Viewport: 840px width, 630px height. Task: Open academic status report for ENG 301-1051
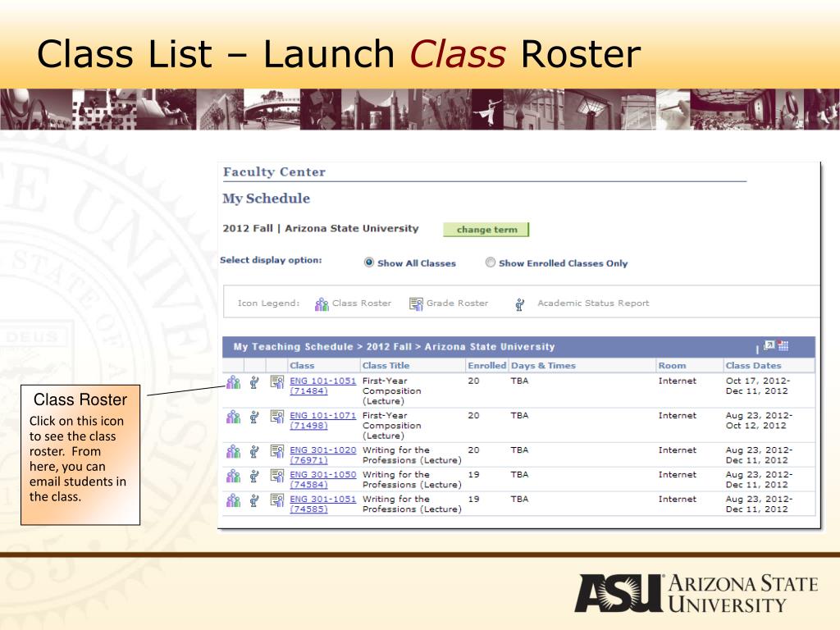(x=254, y=500)
